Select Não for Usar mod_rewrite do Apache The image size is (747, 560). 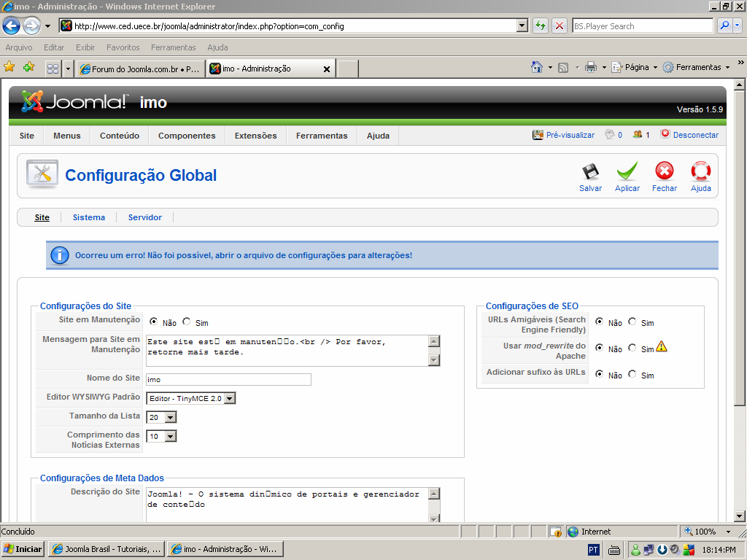point(600,348)
